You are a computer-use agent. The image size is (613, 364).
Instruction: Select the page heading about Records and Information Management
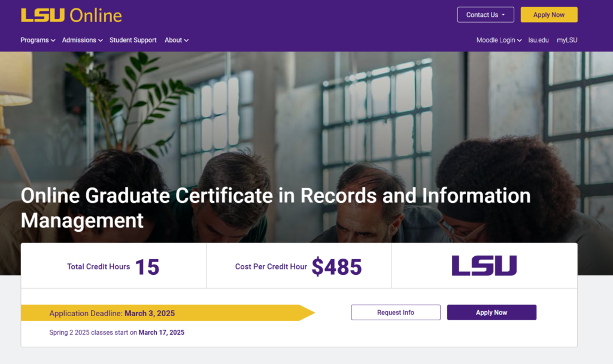click(275, 208)
